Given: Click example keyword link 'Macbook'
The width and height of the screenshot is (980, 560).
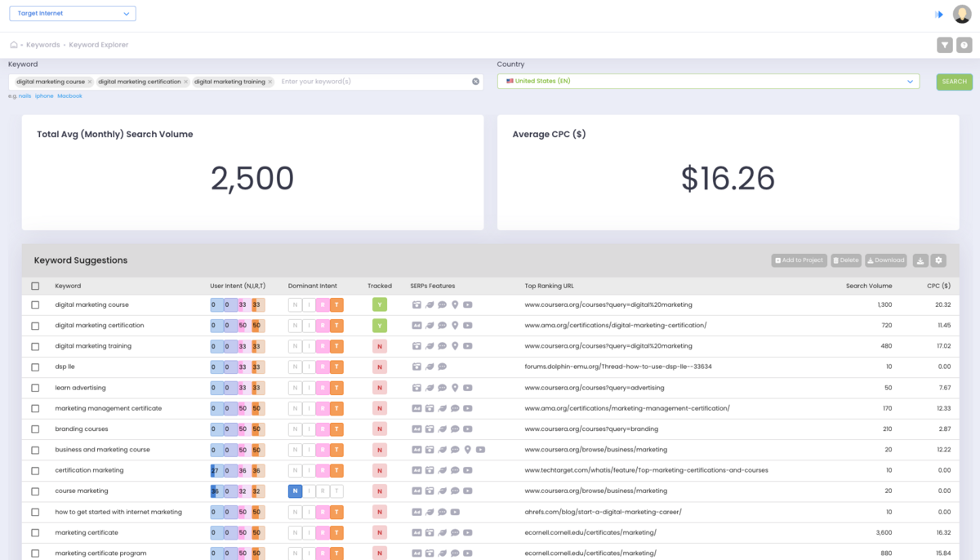Looking at the screenshot, I should [x=69, y=96].
